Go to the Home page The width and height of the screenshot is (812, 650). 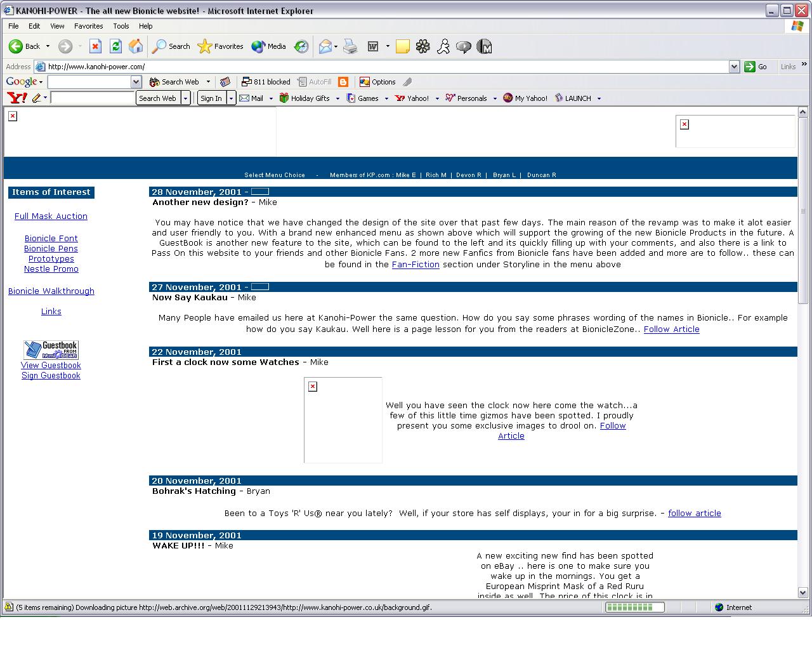pyautogui.click(x=136, y=46)
